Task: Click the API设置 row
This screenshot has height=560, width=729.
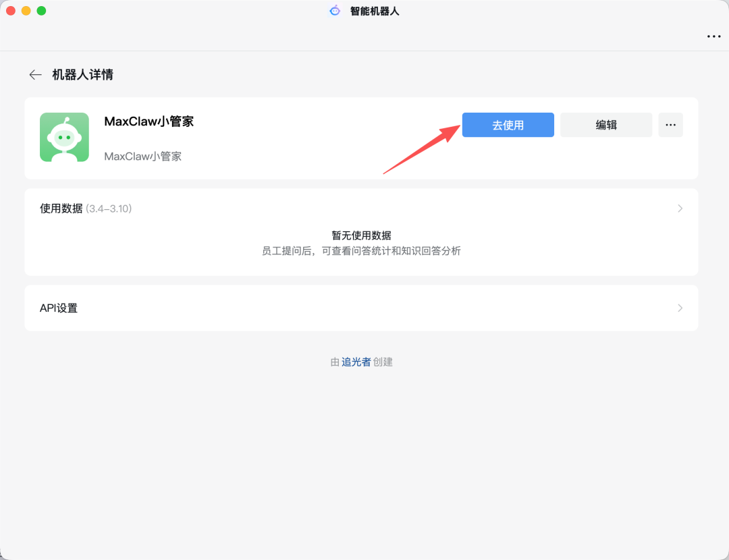Action: pyautogui.click(x=59, y=308)
